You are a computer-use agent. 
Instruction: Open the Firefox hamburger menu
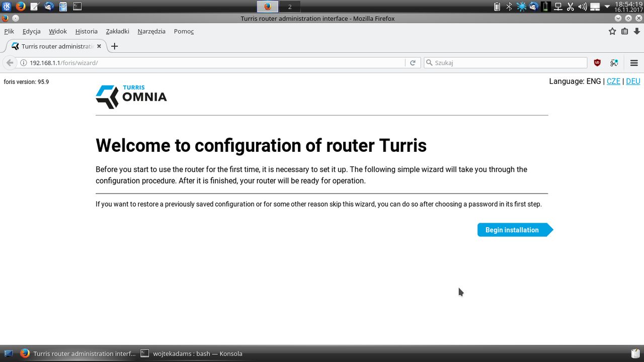point(634,63)
